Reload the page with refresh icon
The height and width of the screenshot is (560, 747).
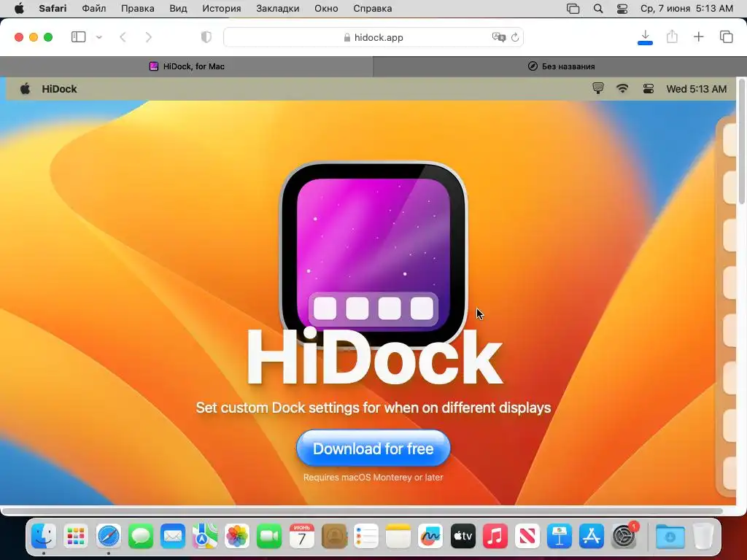pyautogui.click(x=515, y=37)
